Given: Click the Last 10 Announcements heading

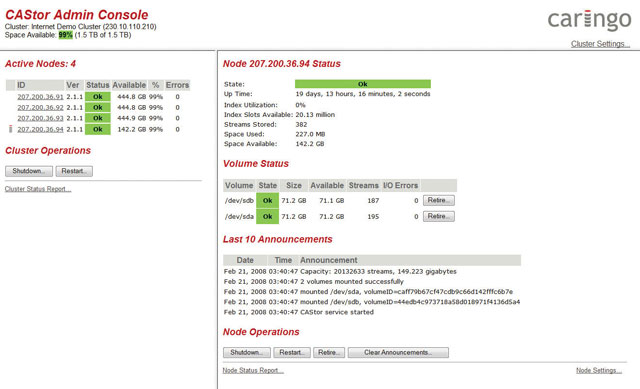Looking at the screenshot, I should pos(278,239).
